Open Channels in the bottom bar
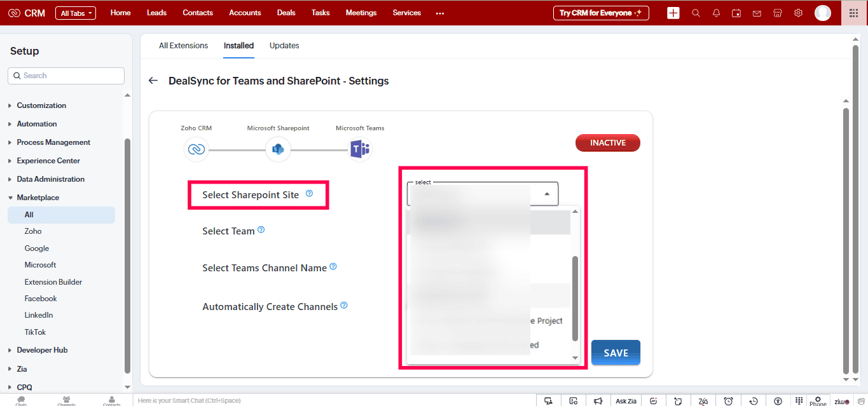The height and width of the screenshot is (406, 868). click(x=66, y=400)
